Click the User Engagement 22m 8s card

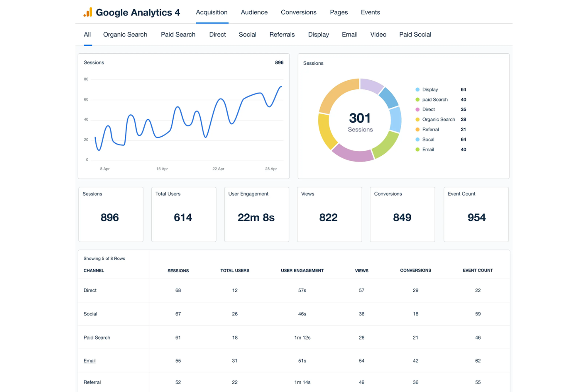(257, 214)
